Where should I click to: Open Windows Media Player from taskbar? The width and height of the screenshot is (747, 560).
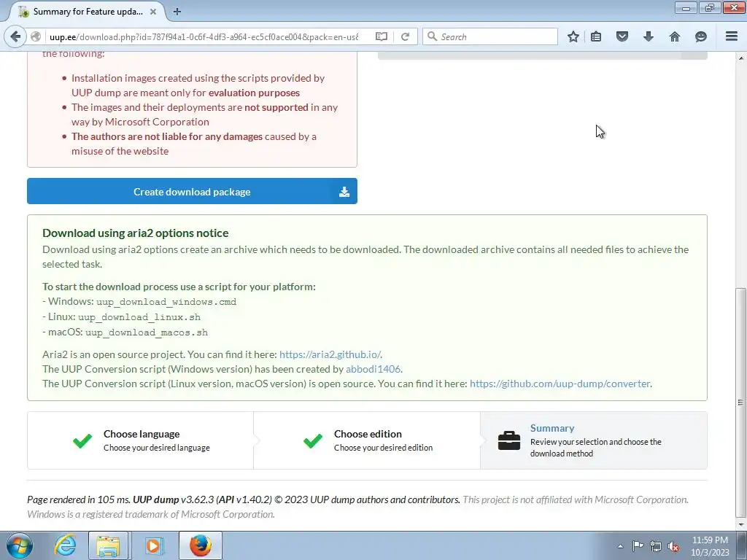[x=153, y=545]
